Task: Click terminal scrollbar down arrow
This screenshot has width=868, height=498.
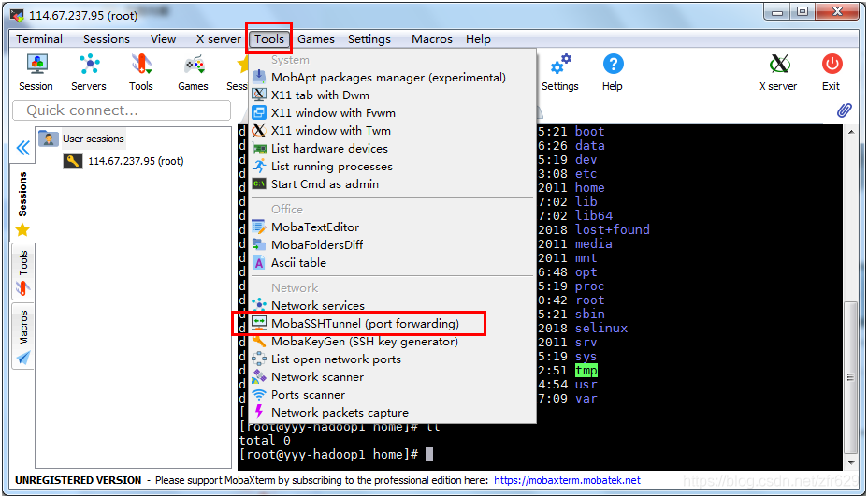Action: [x=851, y=462]
